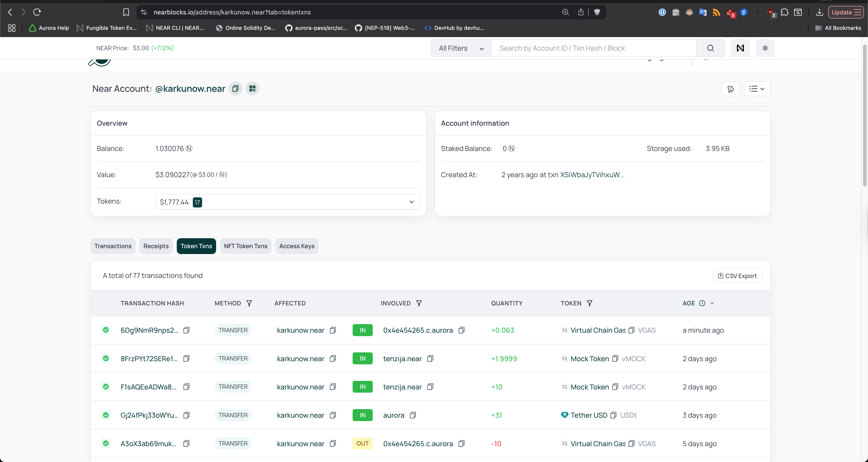The image size is (868, 462).
Task: Open the All Filters dropdown
Action: [x=460, y=48]
